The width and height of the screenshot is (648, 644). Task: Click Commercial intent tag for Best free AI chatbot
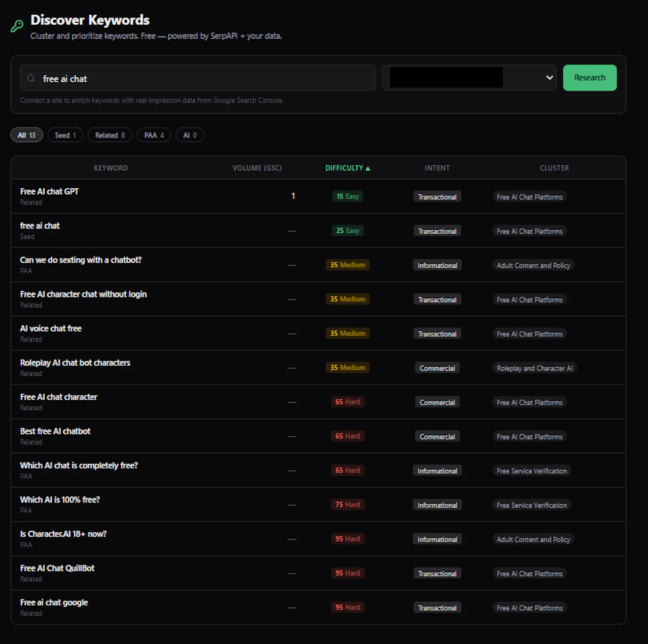tap(437, 436)
